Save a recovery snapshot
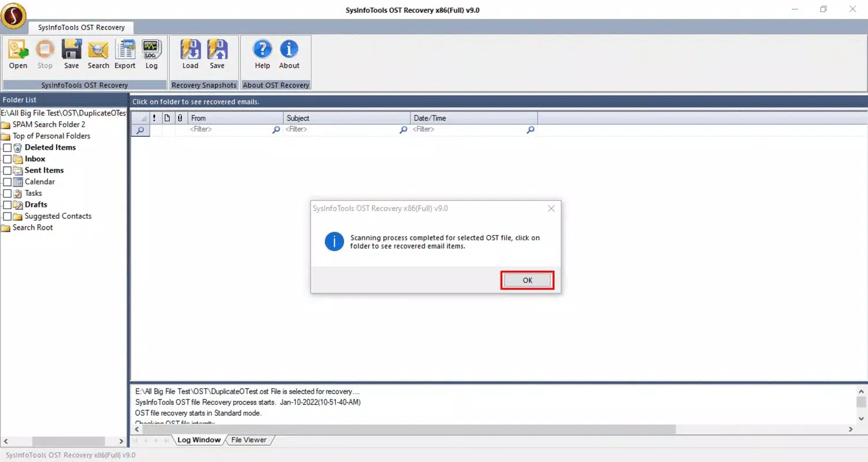 click(x=217, y=54)
